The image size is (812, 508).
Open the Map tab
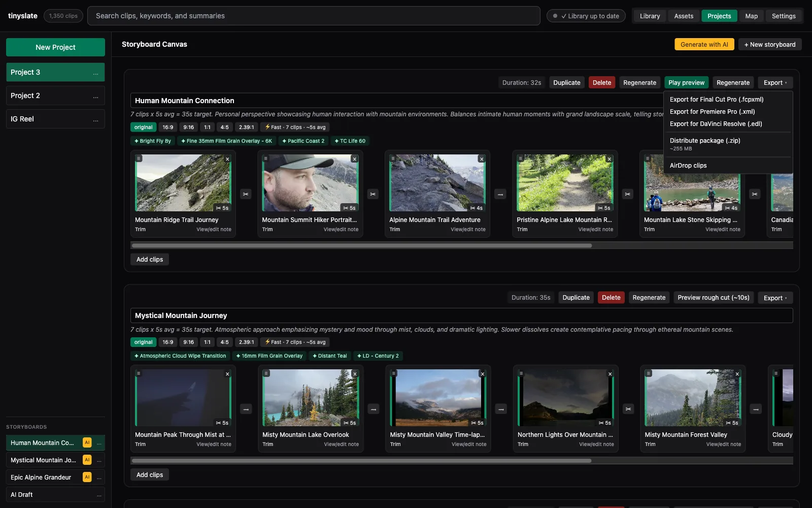pyautogui.click(x=751, y=16)
